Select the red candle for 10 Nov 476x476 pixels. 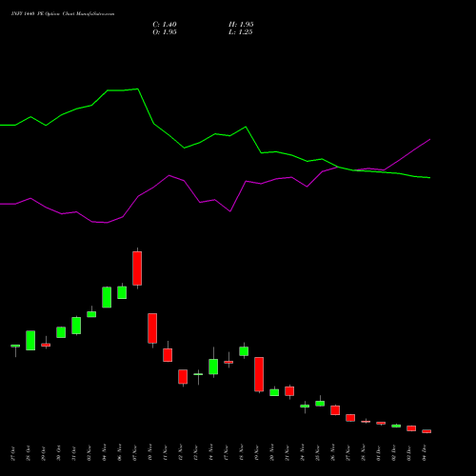click(152, 328)
